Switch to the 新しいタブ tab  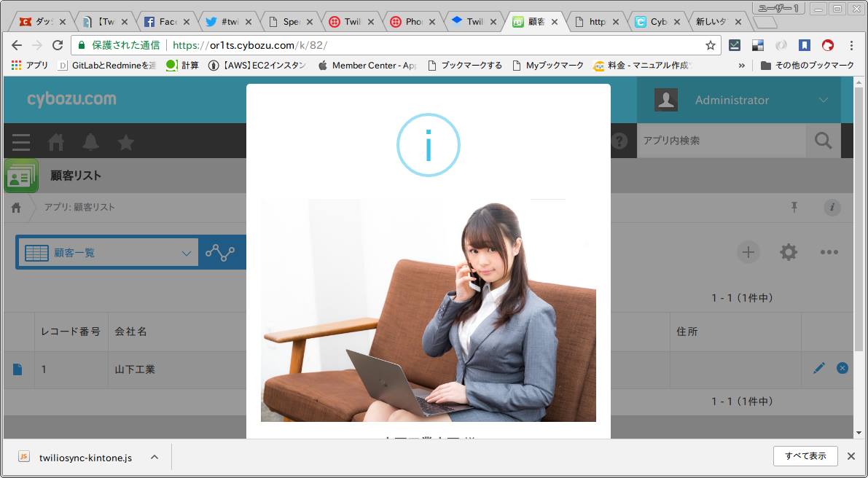point(719,22)
